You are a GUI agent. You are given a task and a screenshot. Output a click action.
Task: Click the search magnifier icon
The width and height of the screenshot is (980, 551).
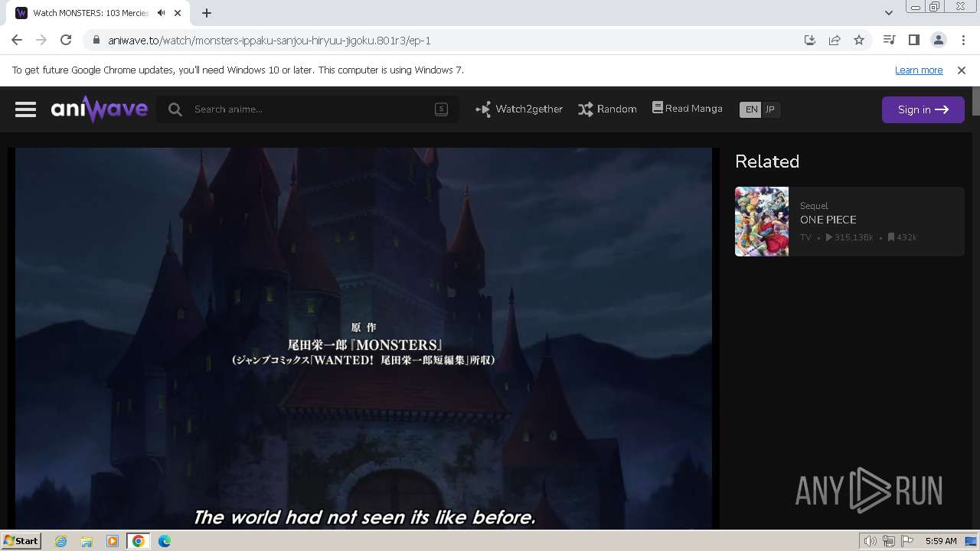[x=175, y=109]
